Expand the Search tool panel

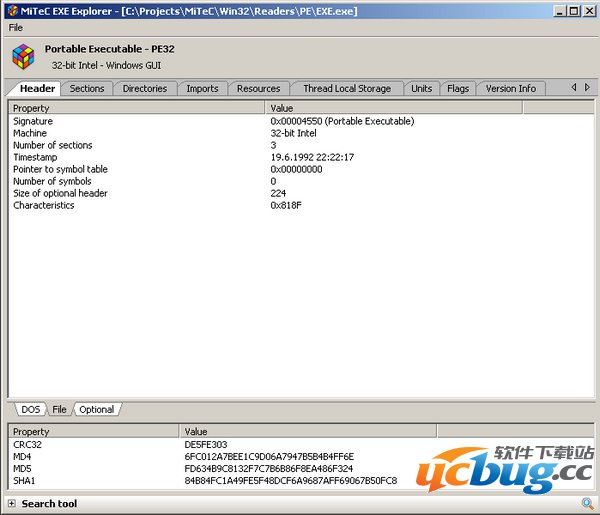coord(12,504)
